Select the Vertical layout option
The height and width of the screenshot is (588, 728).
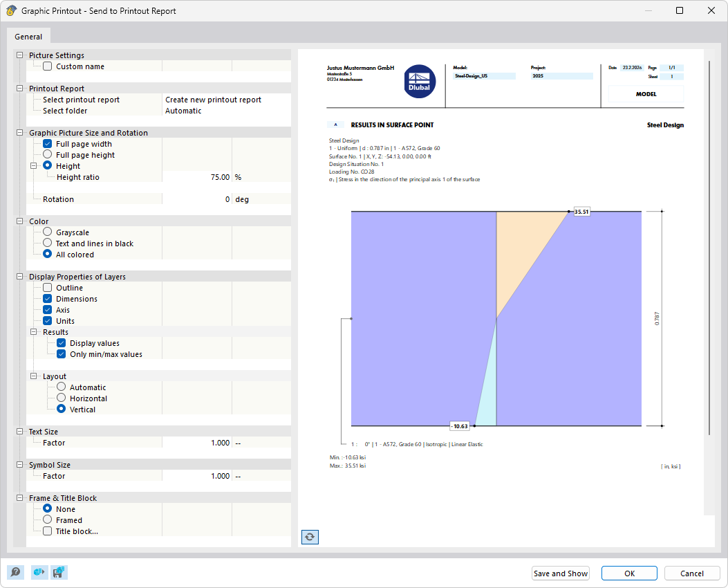click(x=62, y=410)
